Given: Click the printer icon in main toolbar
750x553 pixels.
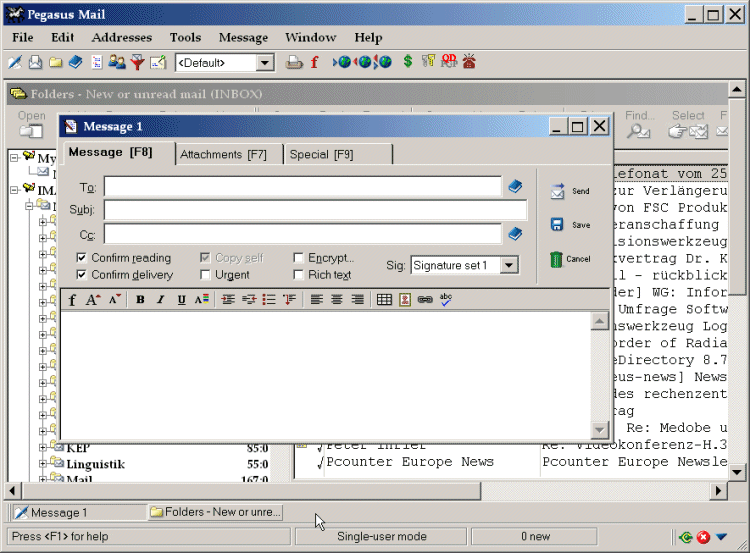Looking at the screenshot, I should point(294,62).
